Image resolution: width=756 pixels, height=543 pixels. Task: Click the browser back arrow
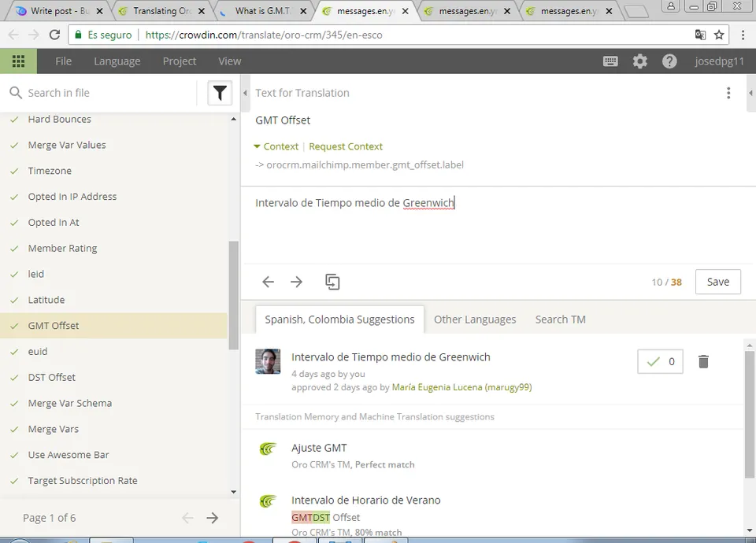click(x=13, y=35)
